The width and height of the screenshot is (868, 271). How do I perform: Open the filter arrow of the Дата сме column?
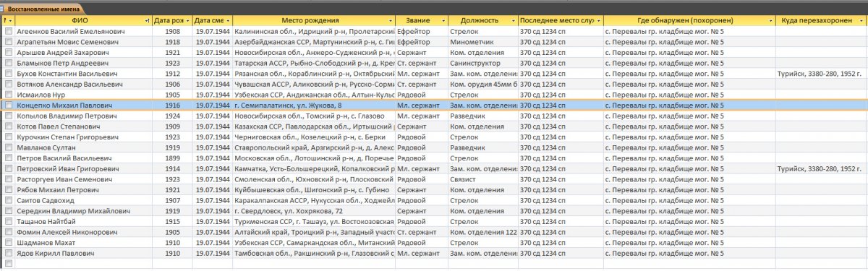click(228, 21)
